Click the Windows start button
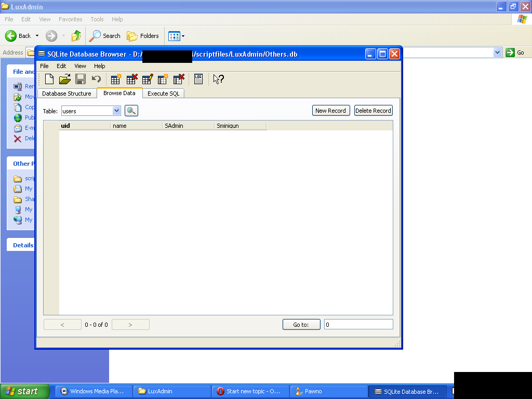The width and height of the screenshot is (532, 399). [25, 391]
